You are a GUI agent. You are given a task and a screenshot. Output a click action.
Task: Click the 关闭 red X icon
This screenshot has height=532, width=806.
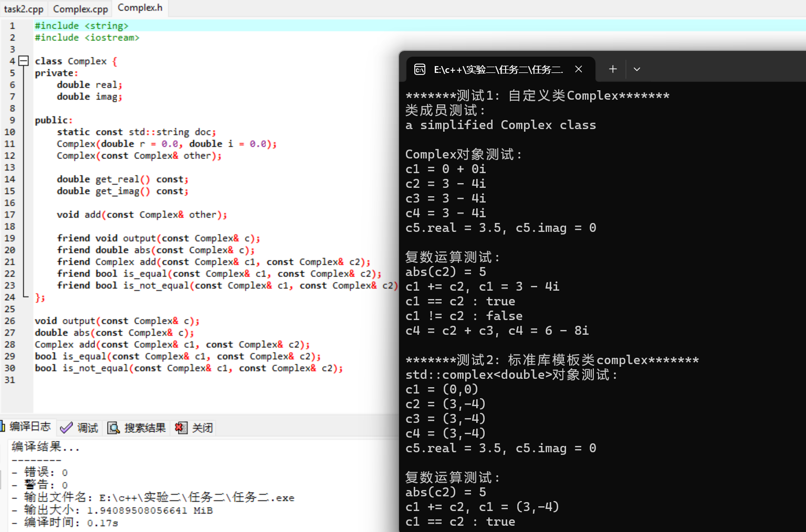point(181,428)
